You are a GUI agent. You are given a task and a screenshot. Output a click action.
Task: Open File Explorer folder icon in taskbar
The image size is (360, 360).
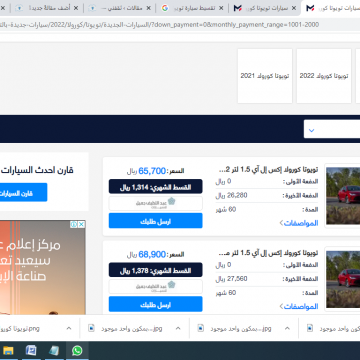coord(8,351)
